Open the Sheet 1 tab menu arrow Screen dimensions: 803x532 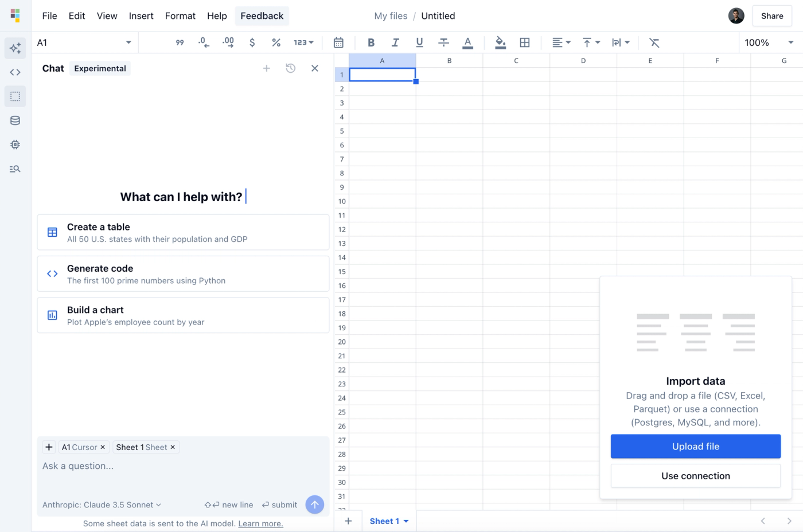tap(406, 521)
